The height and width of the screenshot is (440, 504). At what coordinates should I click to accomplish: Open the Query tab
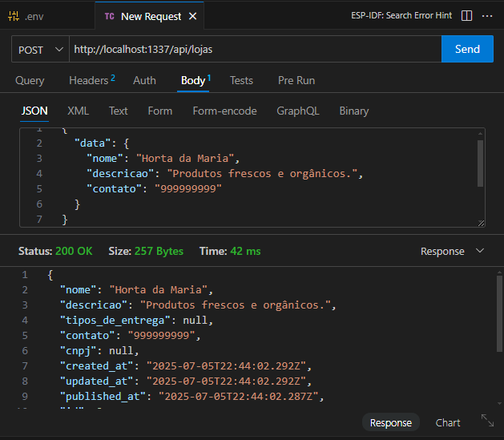pos(30,80)
